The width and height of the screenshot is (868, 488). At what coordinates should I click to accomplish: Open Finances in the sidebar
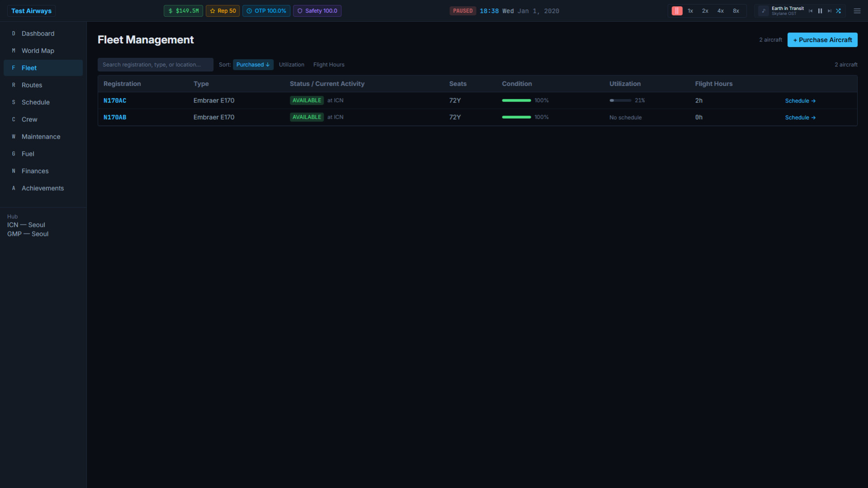tap(43, 171)
